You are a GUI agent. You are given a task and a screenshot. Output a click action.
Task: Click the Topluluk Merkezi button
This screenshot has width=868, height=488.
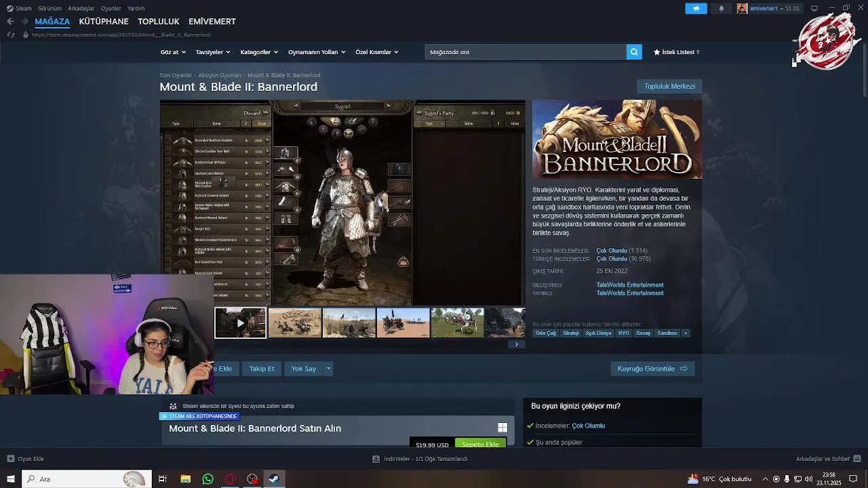click(669, 86)
